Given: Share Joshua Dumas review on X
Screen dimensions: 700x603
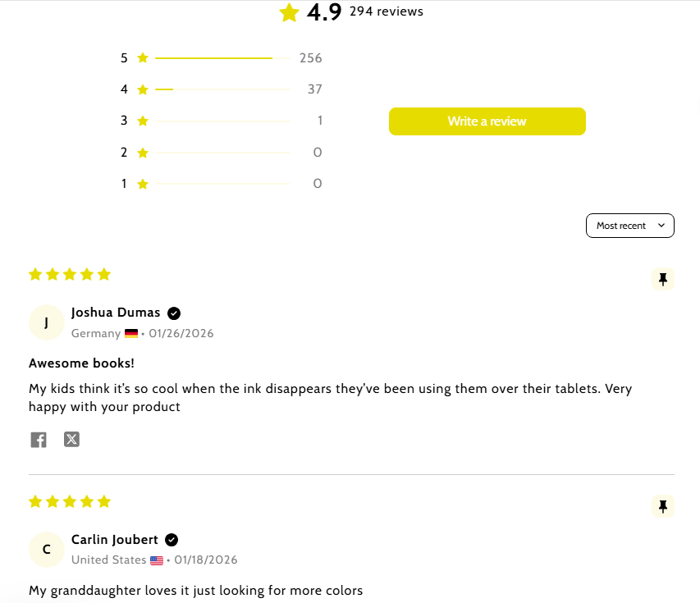Looking at the screenshot, I should coord(72,440).
